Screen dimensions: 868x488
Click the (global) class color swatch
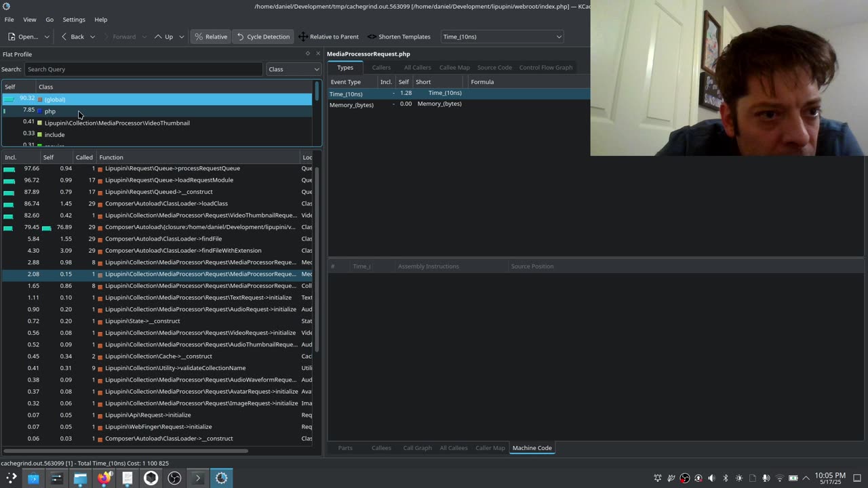click(x=40, y=100)
